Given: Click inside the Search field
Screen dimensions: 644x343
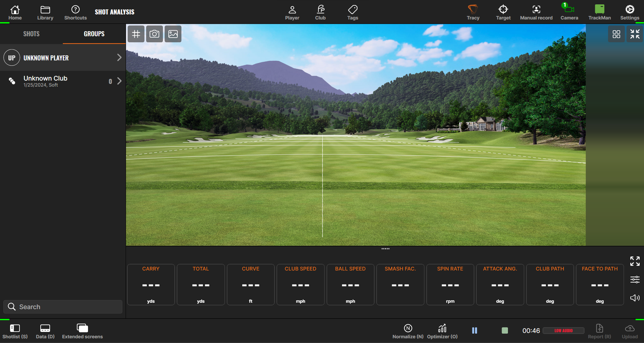Looking at the screenshot, I should pos(62,306).
